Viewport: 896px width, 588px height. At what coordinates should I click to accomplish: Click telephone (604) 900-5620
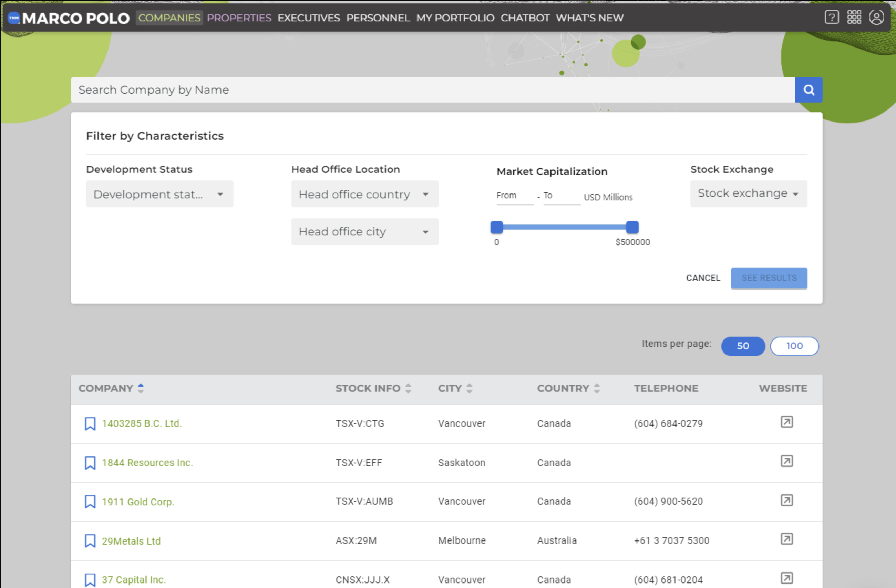[668, 501]
